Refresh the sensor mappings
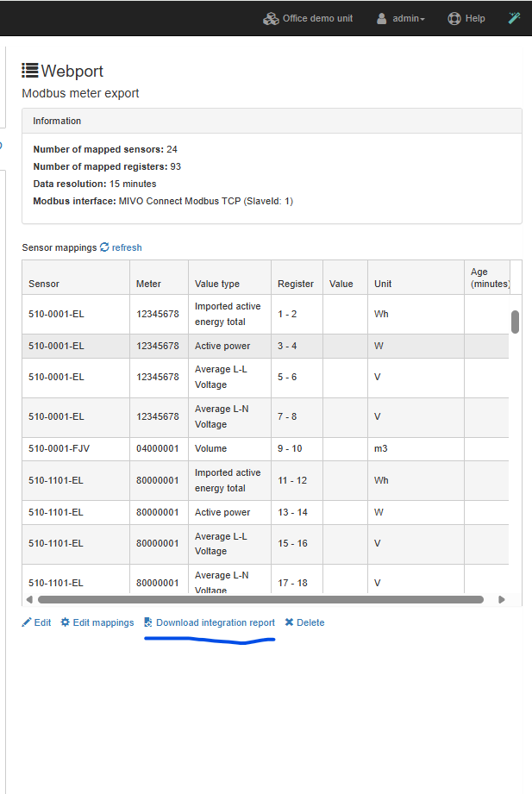The image size is (532, 794). (x=121, y=247)
